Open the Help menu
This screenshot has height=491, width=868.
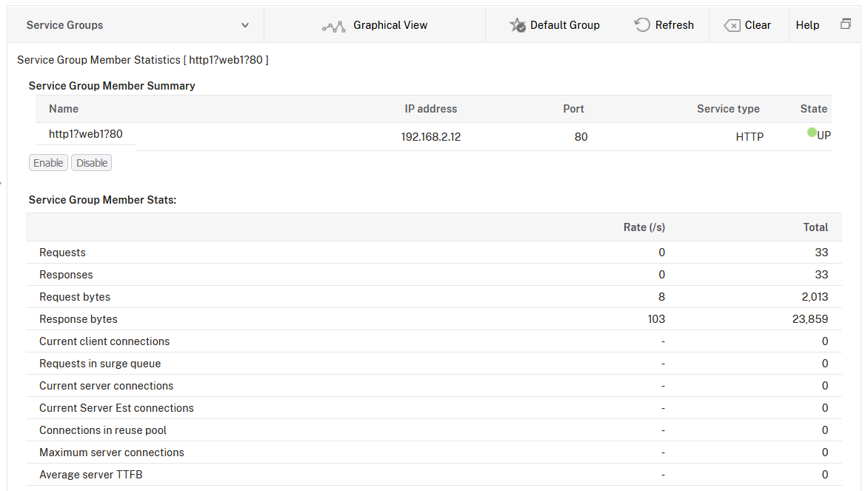(807, 25)
